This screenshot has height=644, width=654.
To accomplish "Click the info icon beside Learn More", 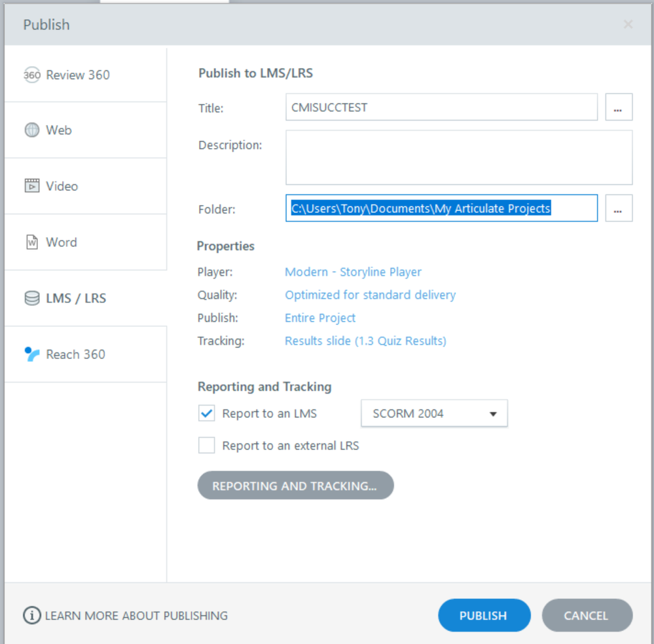I will 32,616.
